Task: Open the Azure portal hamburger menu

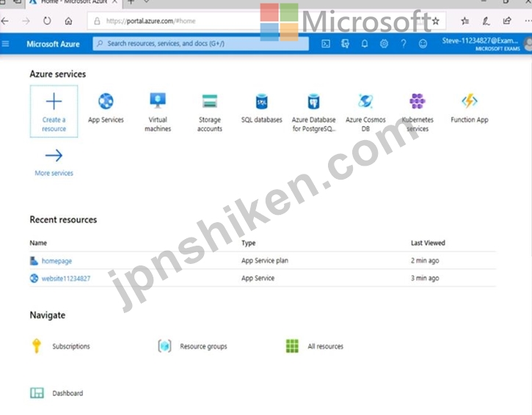Action: coord(5,44)
